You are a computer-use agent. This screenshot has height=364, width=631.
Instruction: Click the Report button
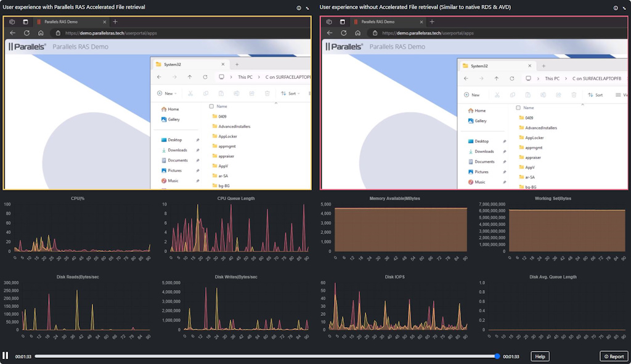pyautogui.click(x=614, y=357)
